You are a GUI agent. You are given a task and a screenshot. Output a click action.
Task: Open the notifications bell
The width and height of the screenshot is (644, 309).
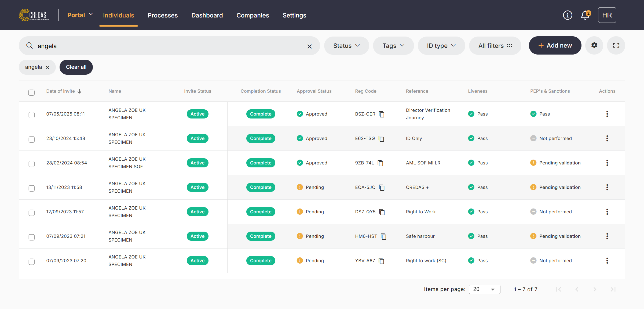pyautogui.click(x=585, y=15)
